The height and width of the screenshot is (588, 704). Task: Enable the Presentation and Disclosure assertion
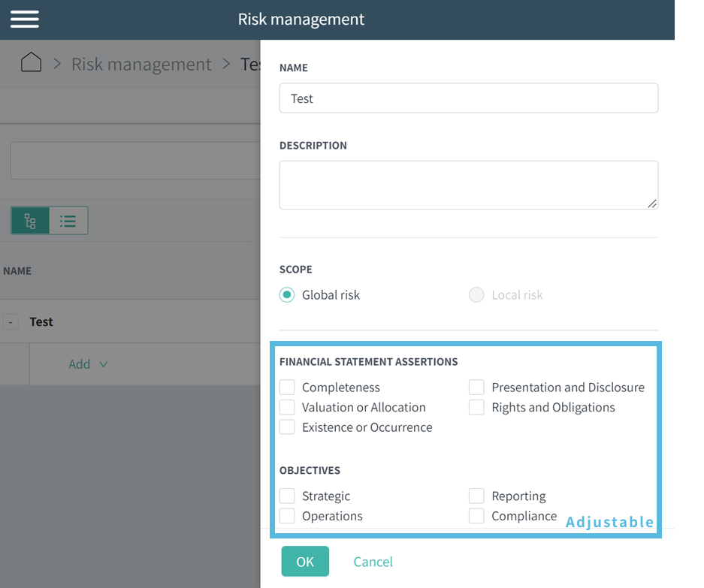[476, 387]
